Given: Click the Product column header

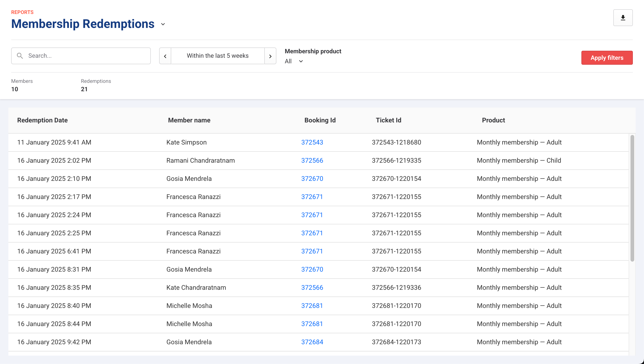Looking at the screenshot, I should pos(493,120).
